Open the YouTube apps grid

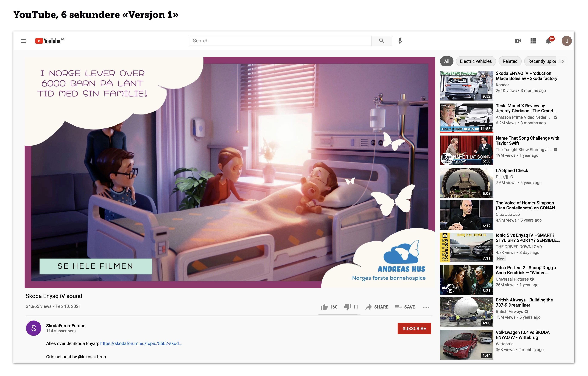[533, 41]
